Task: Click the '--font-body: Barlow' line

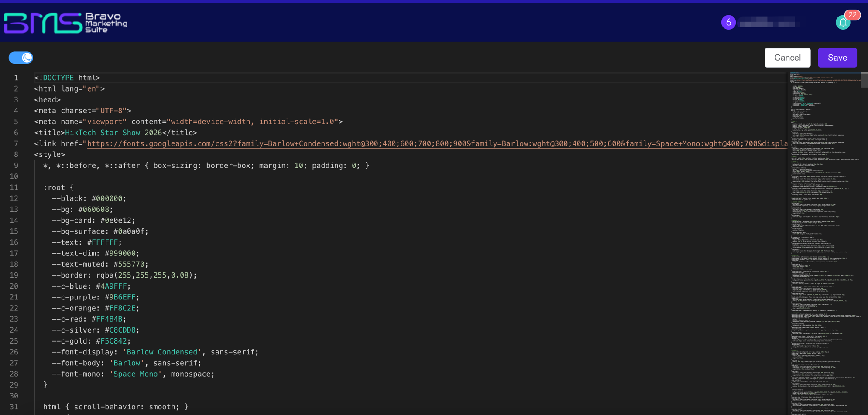Action: [127, 363]
